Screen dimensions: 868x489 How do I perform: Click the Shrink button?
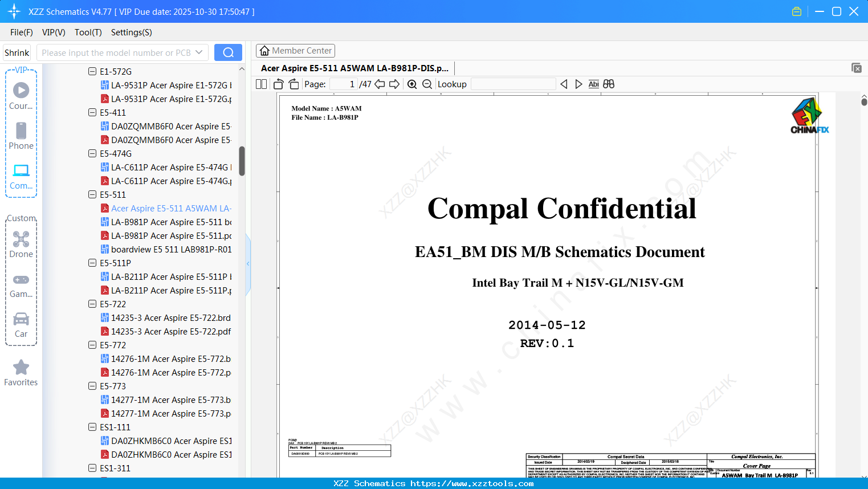click(17, 52)
